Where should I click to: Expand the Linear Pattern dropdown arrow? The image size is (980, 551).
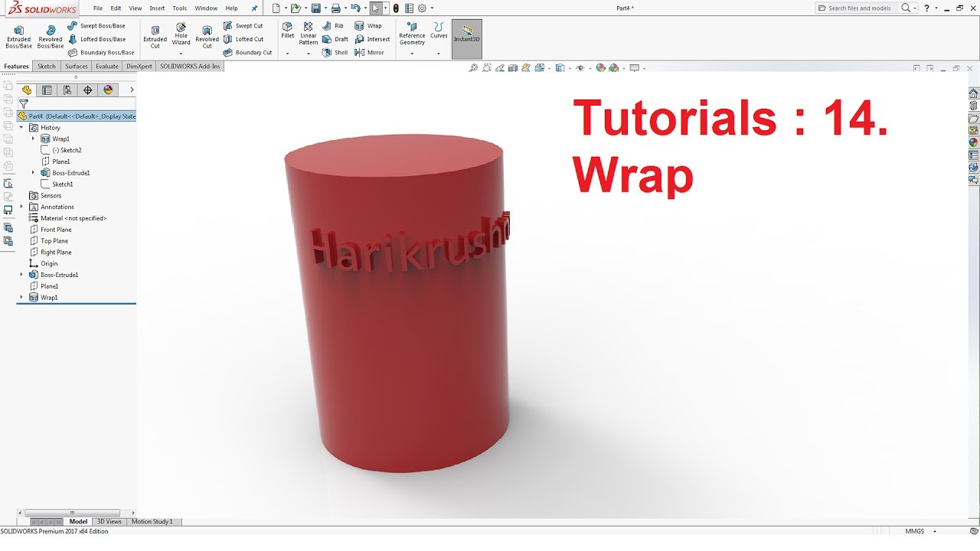click(x=309, y=54)
